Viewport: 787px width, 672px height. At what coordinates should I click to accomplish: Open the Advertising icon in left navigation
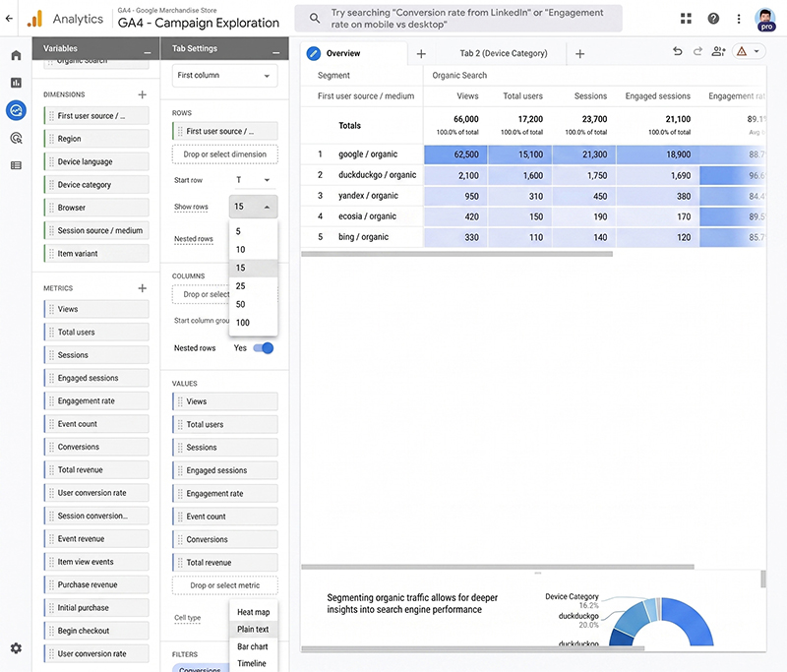(x=14, y=139)
